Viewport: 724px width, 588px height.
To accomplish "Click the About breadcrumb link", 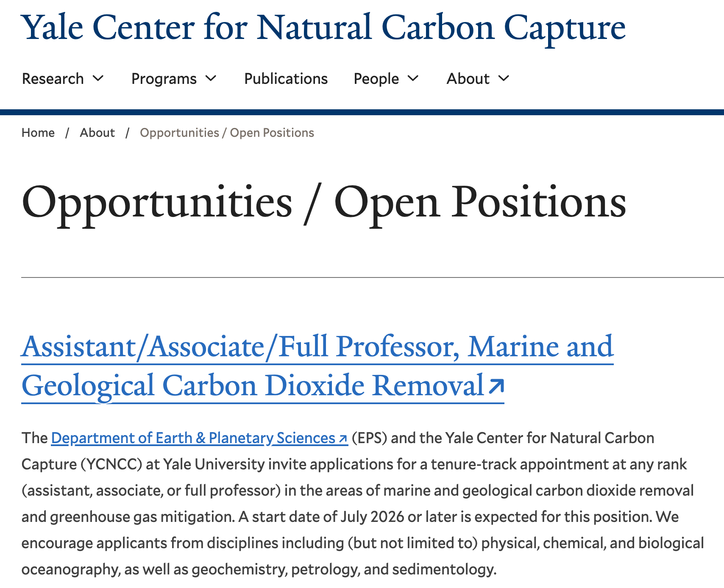I will [x=97, y=133].
